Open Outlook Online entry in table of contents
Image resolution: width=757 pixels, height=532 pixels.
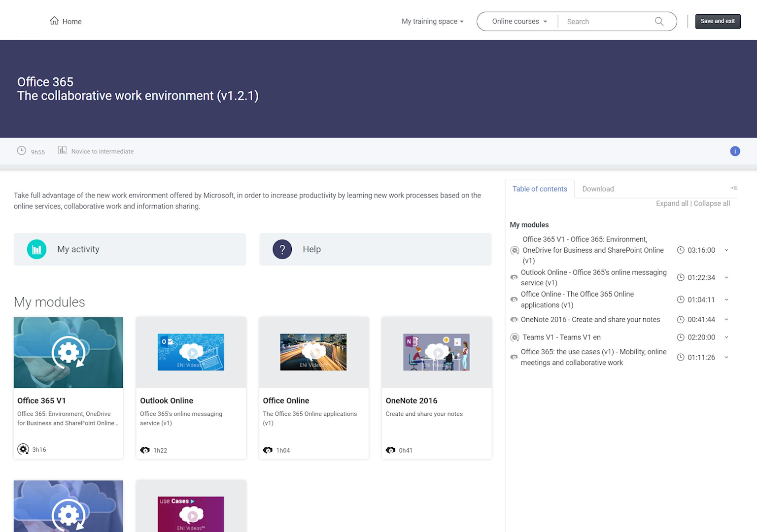click(594, 277)
